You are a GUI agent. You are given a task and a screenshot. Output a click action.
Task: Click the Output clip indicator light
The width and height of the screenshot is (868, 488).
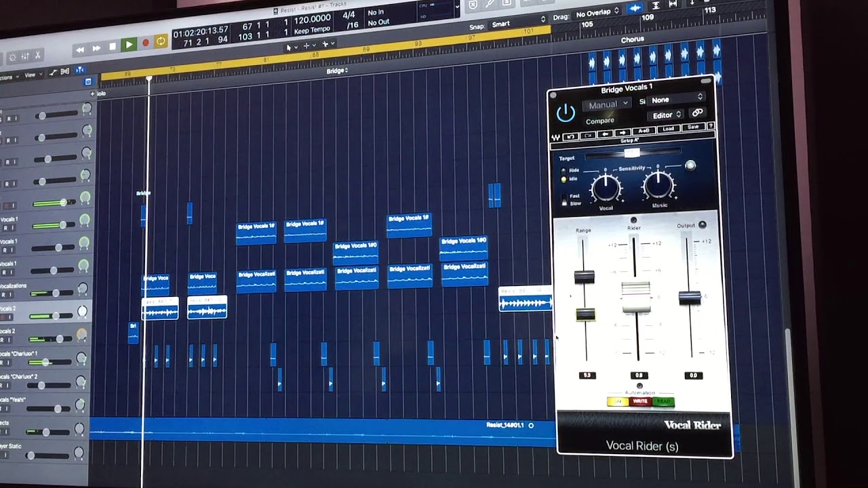703,224
